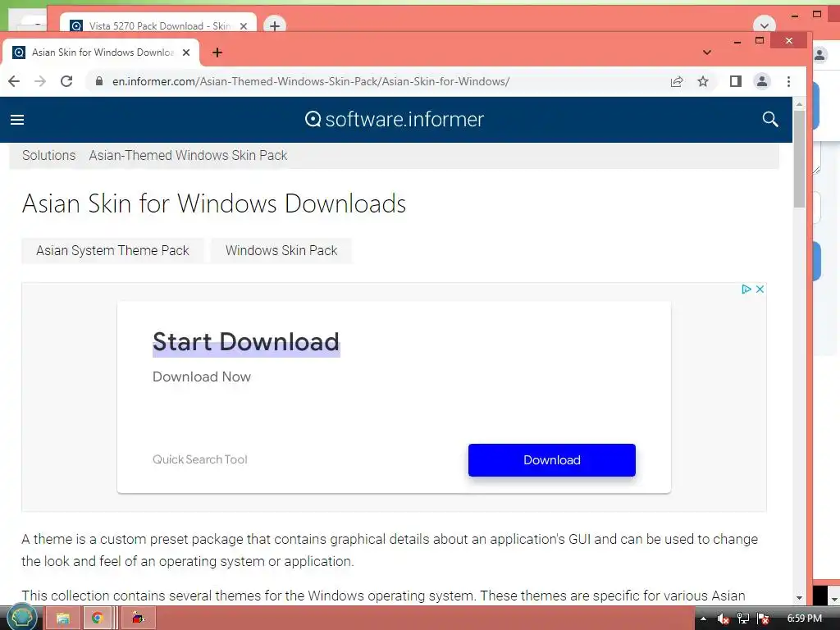The width and height of the screenshot is (840, 630).
Task: Click the Asian Skin for Windows Downloads heading
Action: point(214,203)
